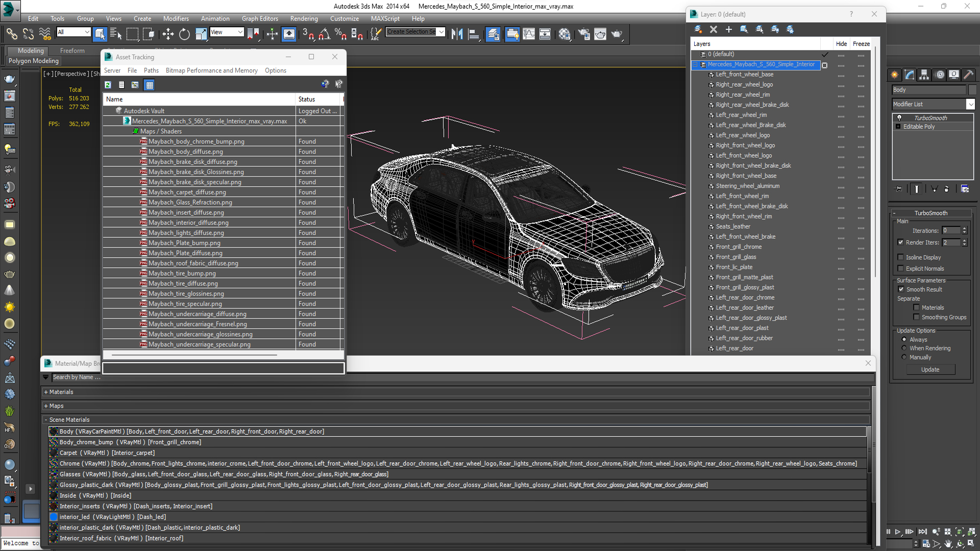Click the Update button in TurboSmooth
Viewport: 980px width, 551px height.
tap(930, 369)
